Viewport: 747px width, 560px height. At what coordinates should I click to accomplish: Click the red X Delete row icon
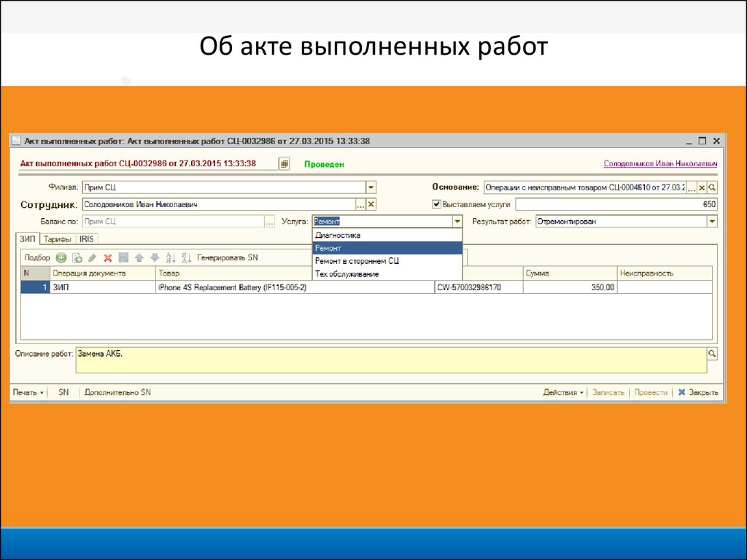(108, 257)
